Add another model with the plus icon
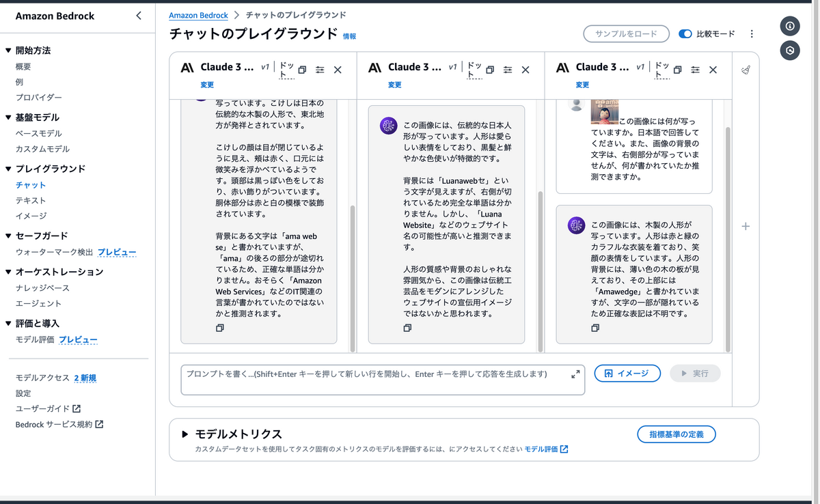The height and width of the screenshot is (504, 820). point(746,226)
